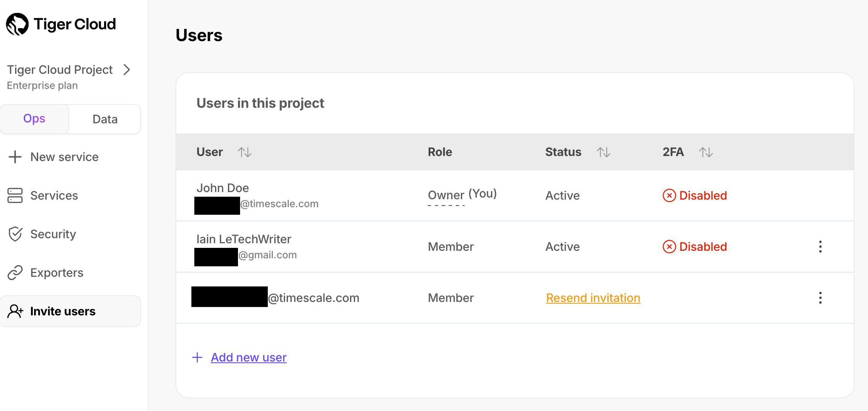Open the options menu for the invited member row
Image resolution: width=868 pixels, height=411 pixels.
click(820, 298)
